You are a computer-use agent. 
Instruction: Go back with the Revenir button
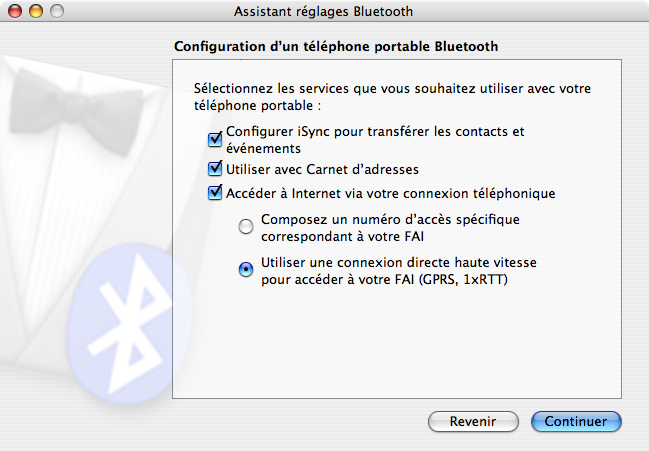pyautogui.click(x=473, y=421)
